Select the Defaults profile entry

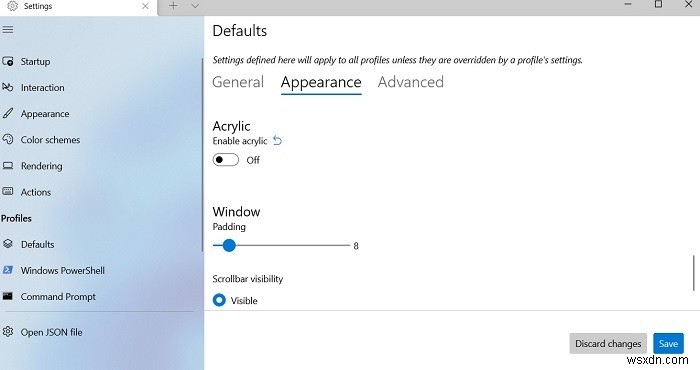tap(38, 244)
